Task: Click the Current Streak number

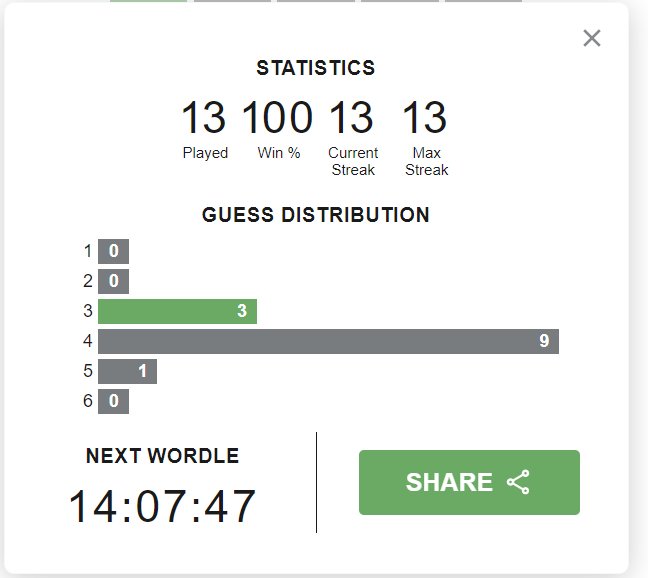Action: 352,118
